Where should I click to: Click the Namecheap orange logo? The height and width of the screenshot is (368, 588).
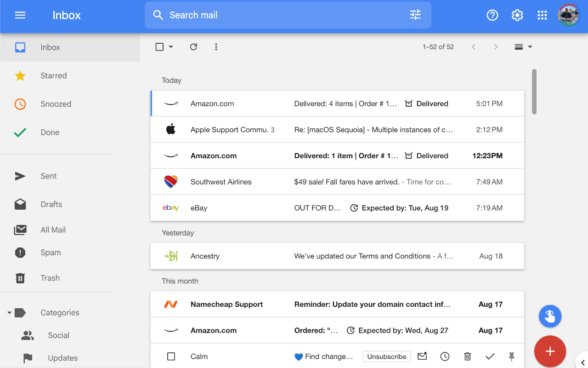click(171, 304)
